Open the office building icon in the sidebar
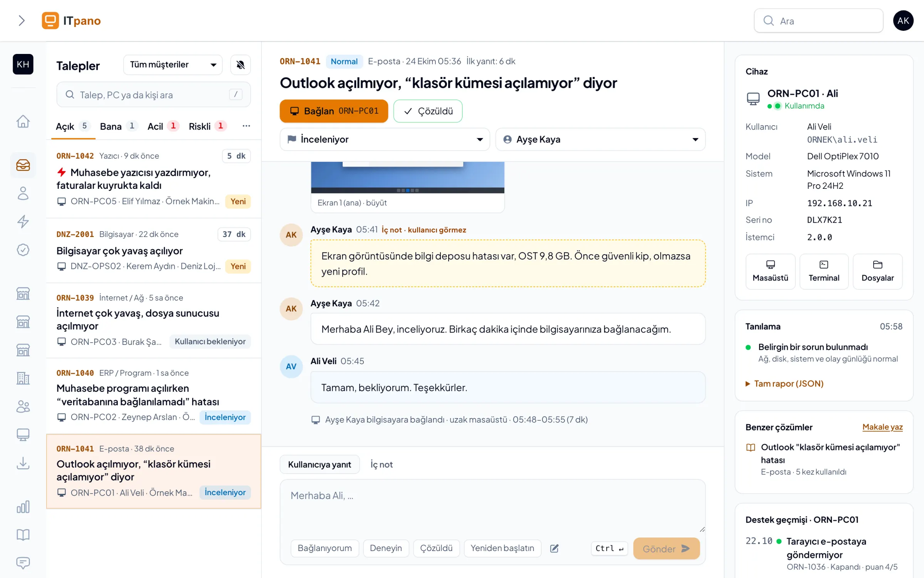 pyautogui.click(x=23, y=378)
